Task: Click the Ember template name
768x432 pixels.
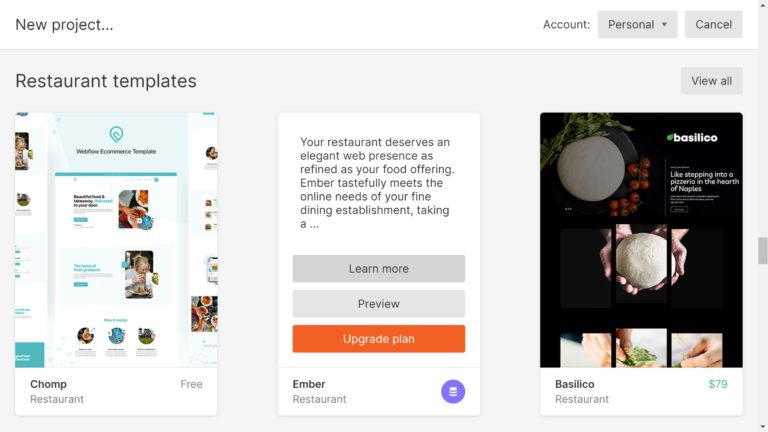Action: (309, 384)
